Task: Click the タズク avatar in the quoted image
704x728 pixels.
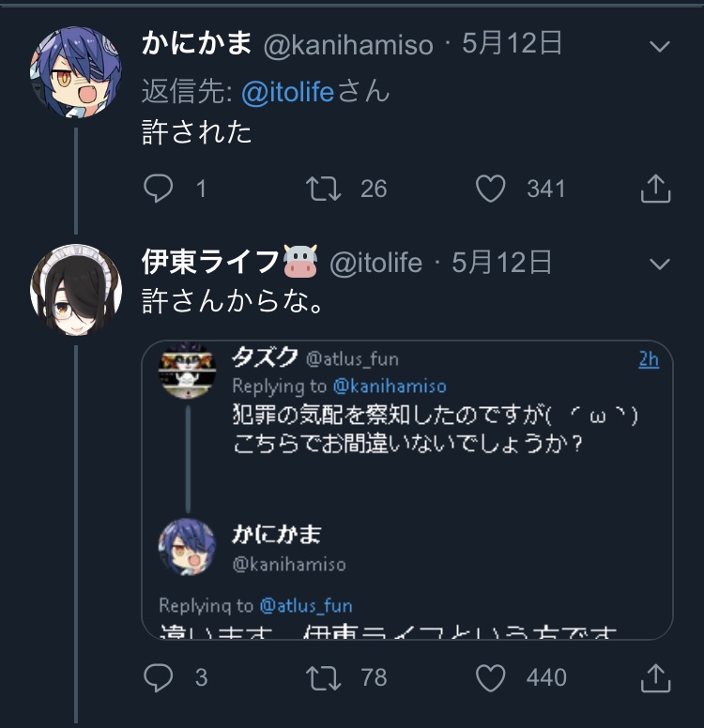Action: [x=188, y=372]
